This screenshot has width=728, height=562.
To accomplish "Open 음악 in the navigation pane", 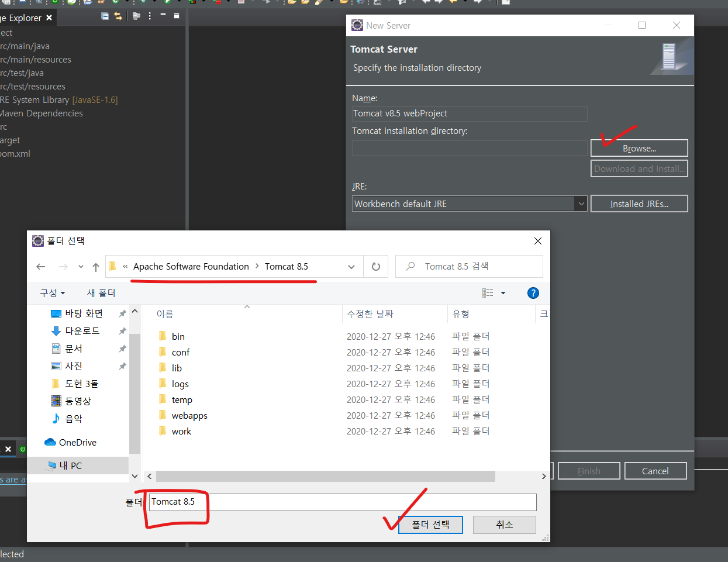I will 73,419.
